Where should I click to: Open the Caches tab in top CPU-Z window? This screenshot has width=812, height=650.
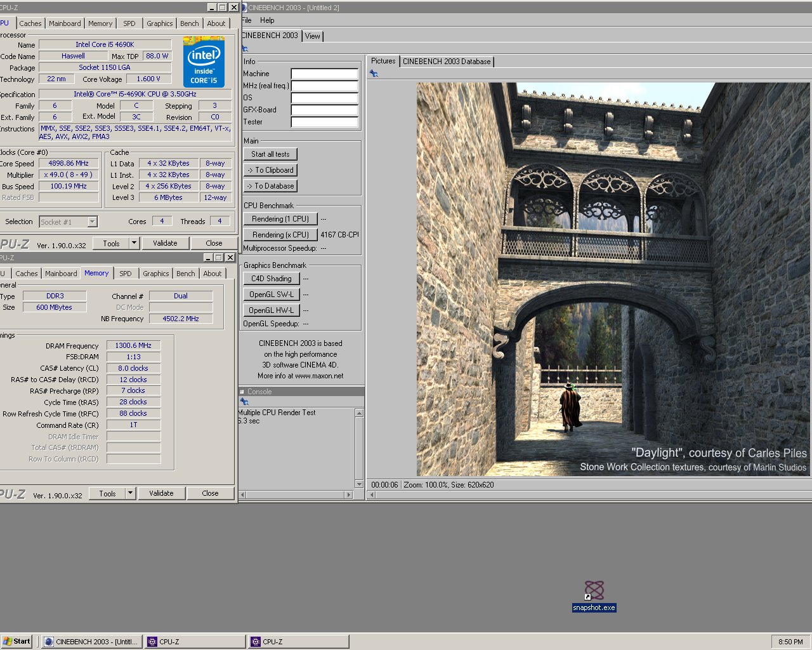[x=30, y=23]
